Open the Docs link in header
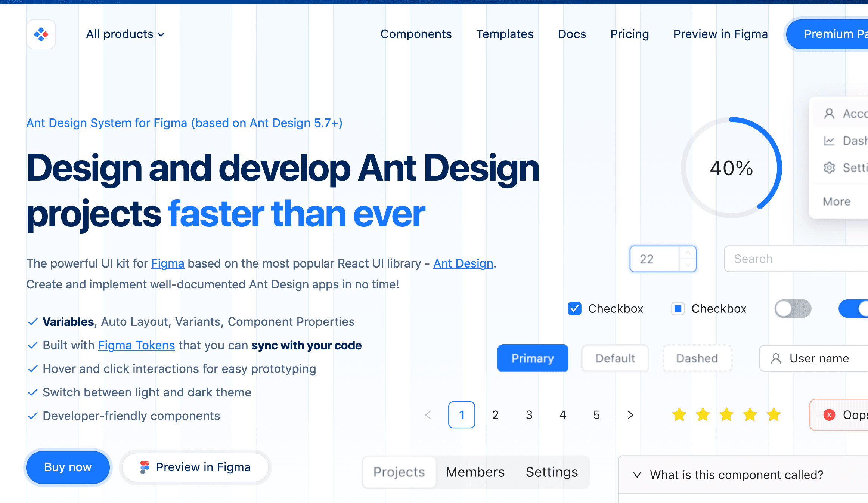Viewport: 868px width, 503px height. pos(572,34)
